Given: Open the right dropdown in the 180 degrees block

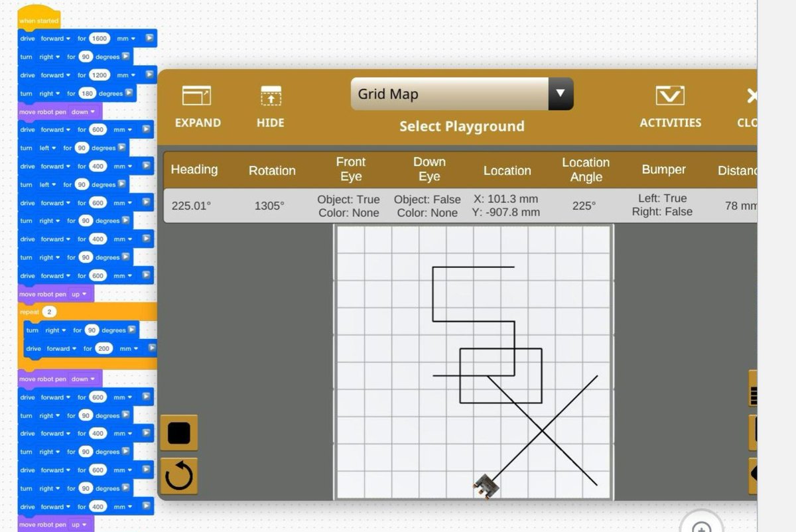Looking at the screenshot, I should (49, 94).
